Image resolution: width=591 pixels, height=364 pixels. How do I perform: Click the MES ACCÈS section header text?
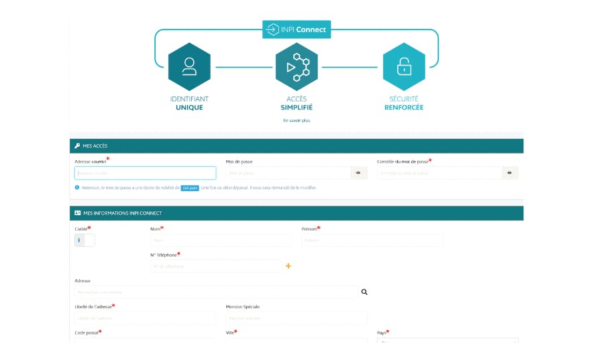(x=95, y=146)
